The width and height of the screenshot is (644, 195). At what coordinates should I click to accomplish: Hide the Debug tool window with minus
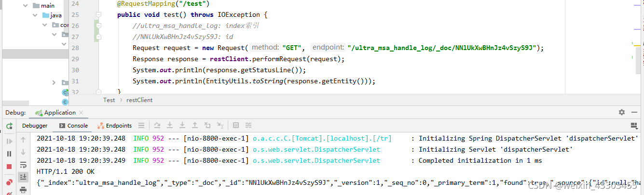(x=634, y=112)
